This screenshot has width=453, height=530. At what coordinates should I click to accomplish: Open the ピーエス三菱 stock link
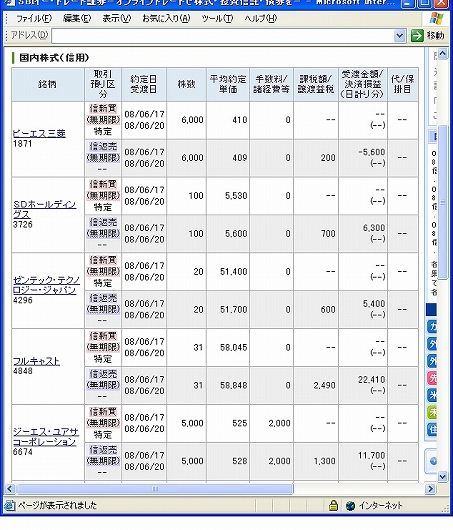[x=39, y=134]
